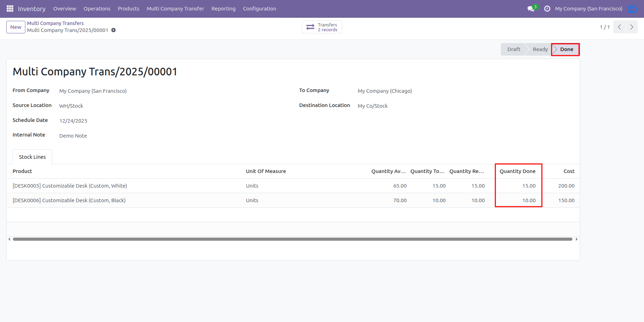Viewport: 644px width, 322px height.
Task: Click the 200.00 cost cell
Action: pyautogui.click(x=566, y=186)
